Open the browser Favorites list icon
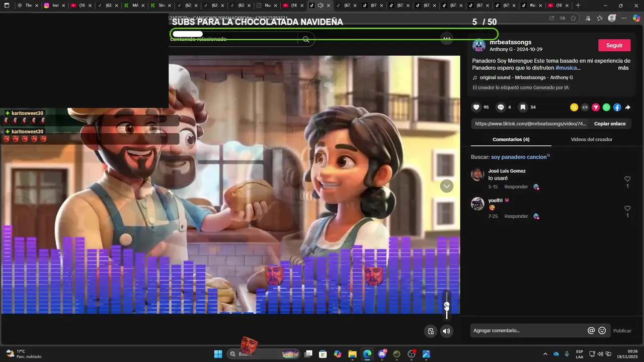The height and width of the screenshot is (362, 644). pyautogui.click(x=600, y=18)
